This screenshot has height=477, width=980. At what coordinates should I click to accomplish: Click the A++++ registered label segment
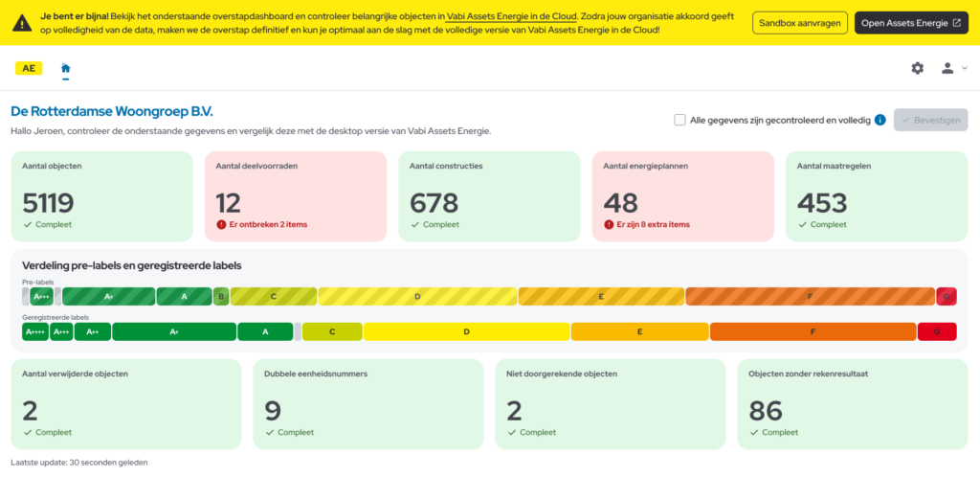[x=34, y=331]
